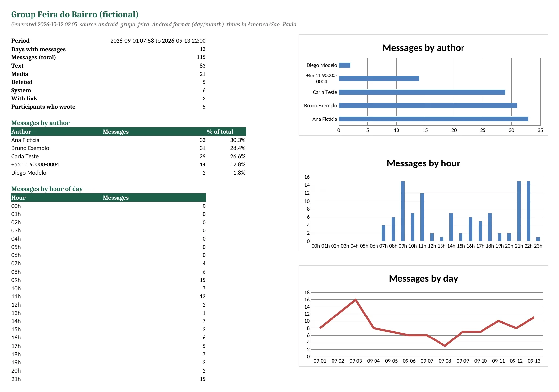
Task: Select the 'Media' summary label
Action: pyautogui.click(x=20, y=74)
